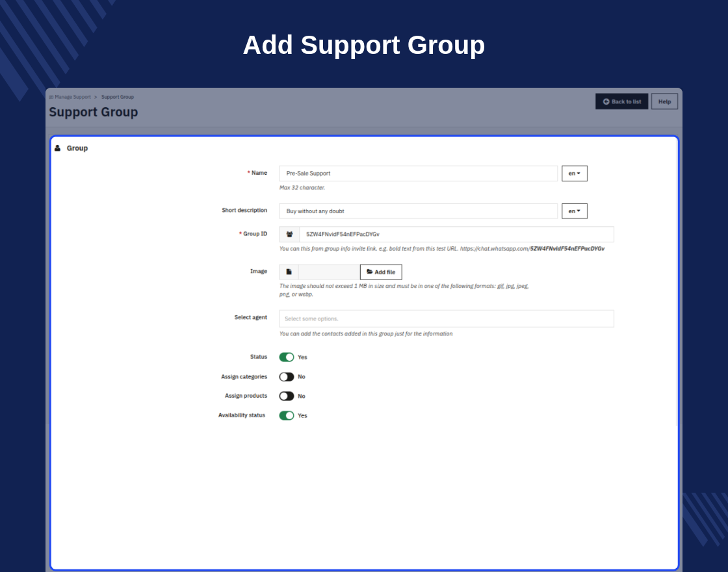Click the 'No' label beside Assign products
The width and height of the screenshot is (728, 572).
302,396
